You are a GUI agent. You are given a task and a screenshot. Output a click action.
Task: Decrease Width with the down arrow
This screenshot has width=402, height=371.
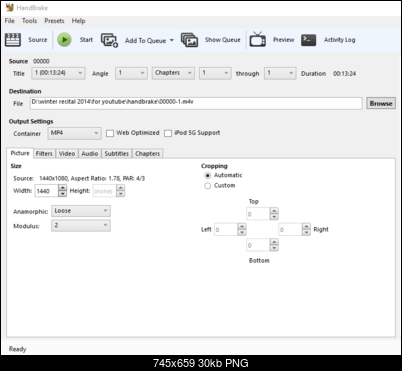coord(62,194)
